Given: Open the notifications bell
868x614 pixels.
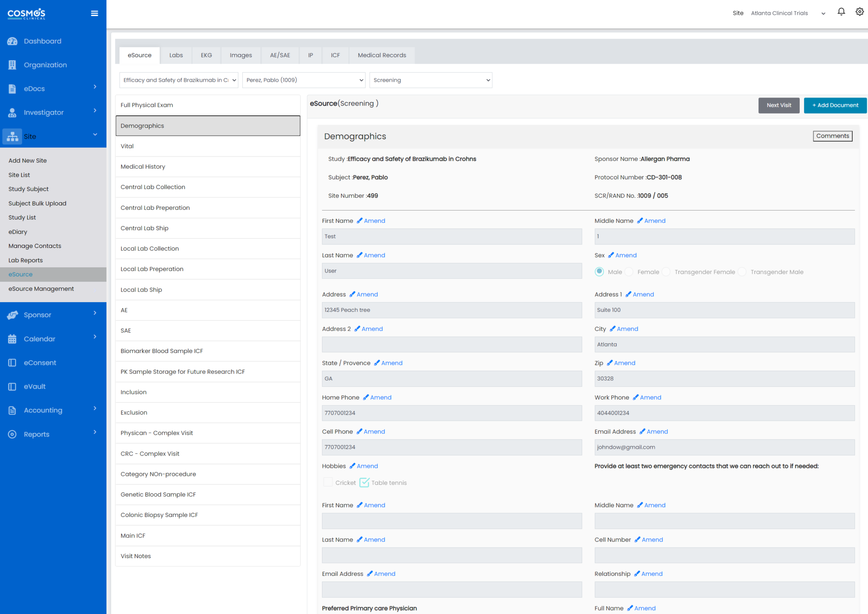Looking at the screenshot, I should tap(841, 12).
